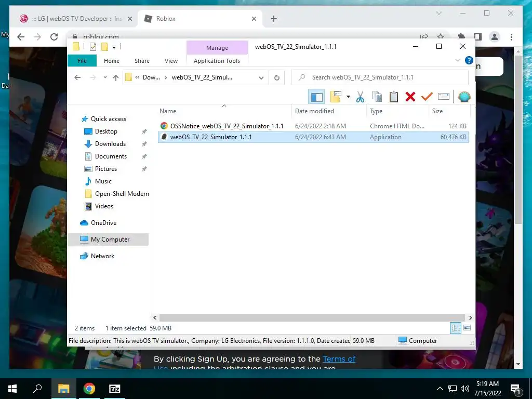Open the Windows Start menu
The image size is (532, 399).
pos(12,389)
